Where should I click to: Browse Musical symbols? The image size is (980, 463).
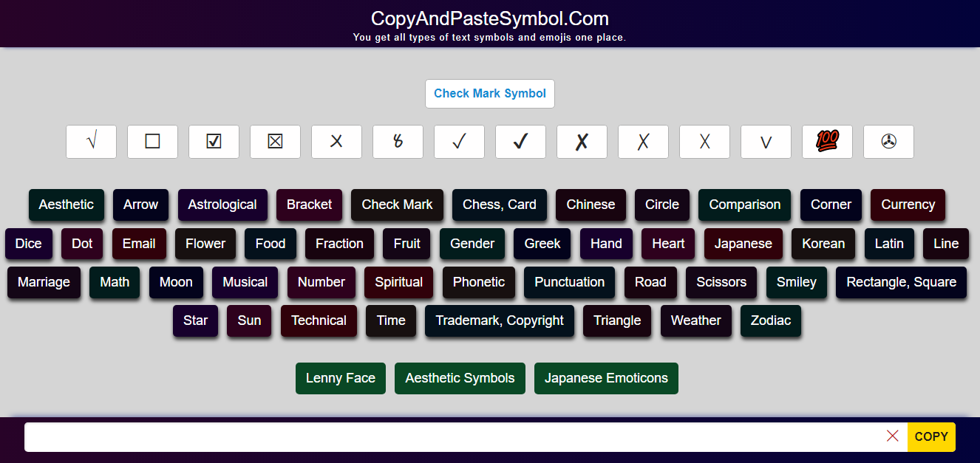tap(245, 282)
